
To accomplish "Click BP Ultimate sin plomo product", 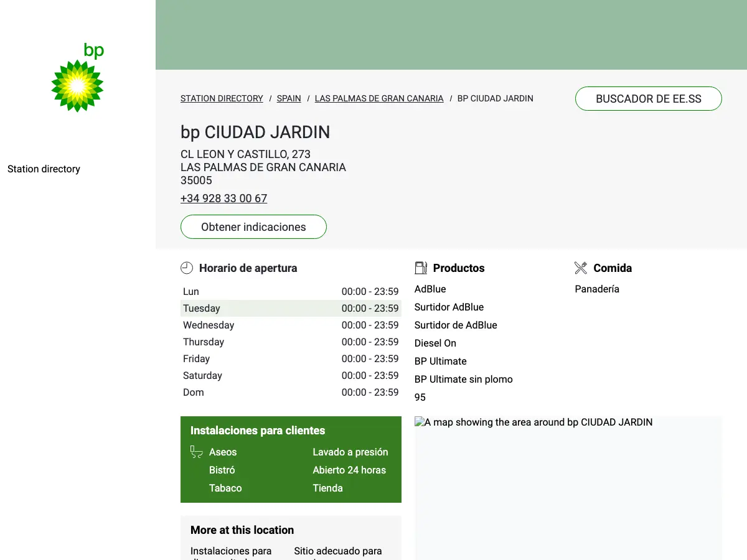I will (464, 379).
